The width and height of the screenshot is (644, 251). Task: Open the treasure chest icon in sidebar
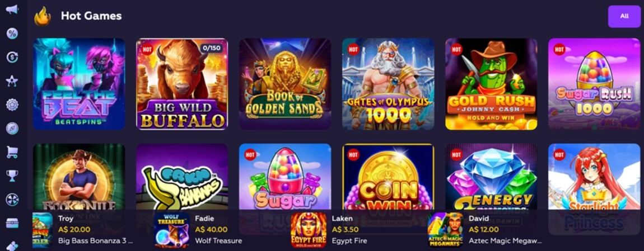pyautogui.click(x=12, y=223)
